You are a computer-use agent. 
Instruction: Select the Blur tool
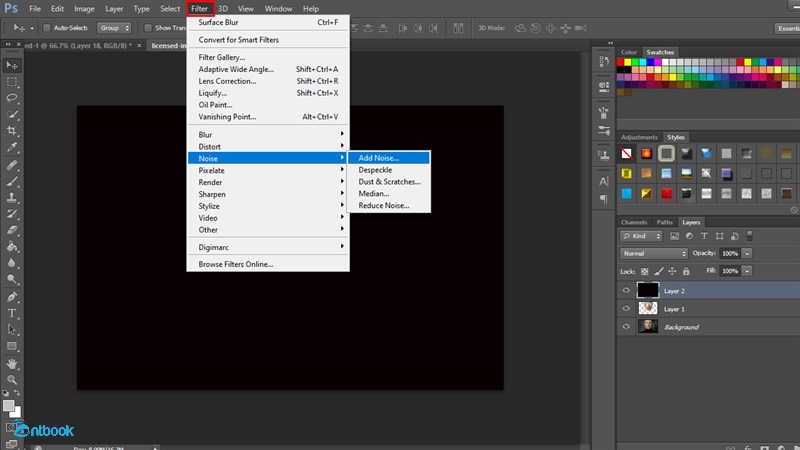click(x=12, y=263)
